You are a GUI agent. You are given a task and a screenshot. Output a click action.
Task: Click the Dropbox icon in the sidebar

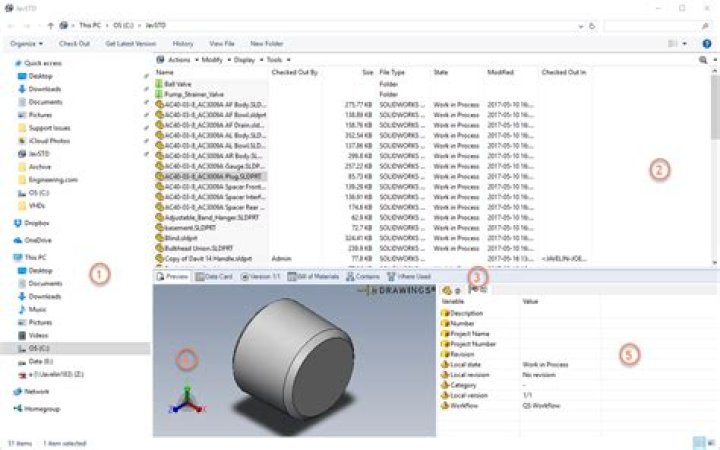click(17, 223)
